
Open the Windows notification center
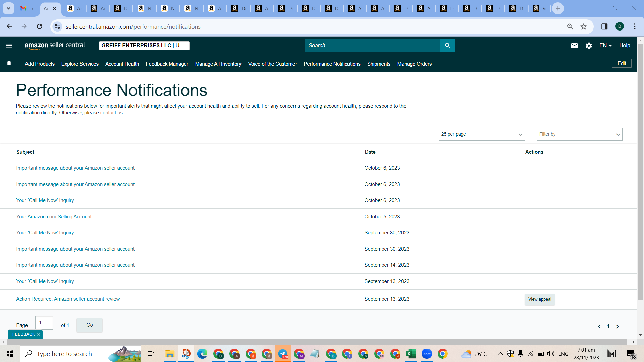pos(631,354)
